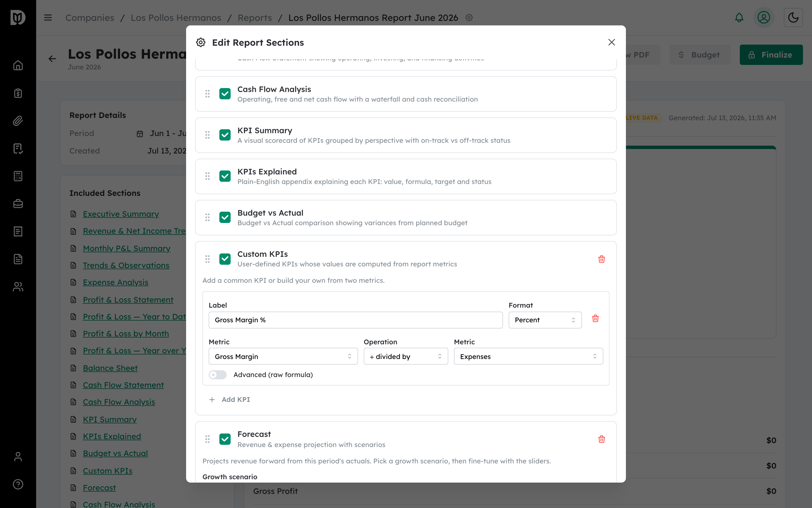Open Trends & Observations link
Image resolution: width=812 pixels, height=508 pixels.
(x=126, y=265)
